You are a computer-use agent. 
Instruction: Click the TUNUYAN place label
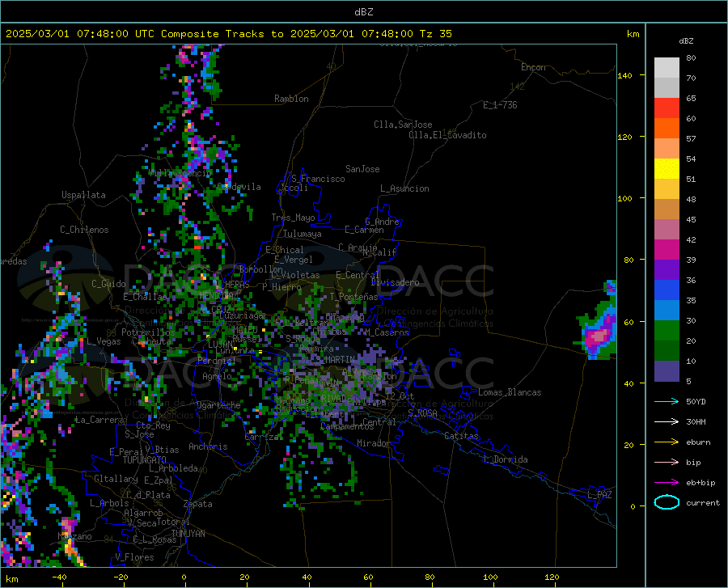click(x=188, y=534)
